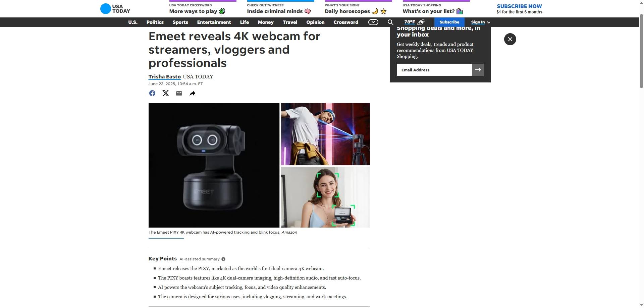This screenshot has height=308, width=644.
Task: Open the Politics menu section
Action: (x=155, y=22)
